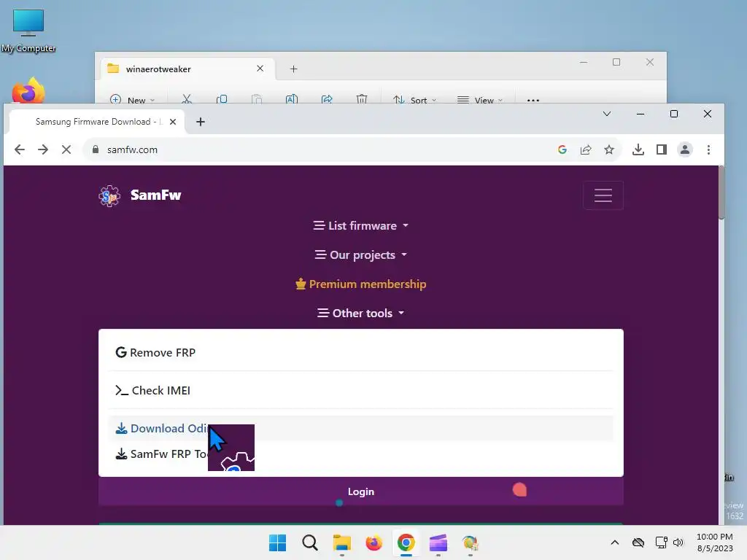Open Chrome downloads icon
The image size is (747, 560).
click(638, 149)
